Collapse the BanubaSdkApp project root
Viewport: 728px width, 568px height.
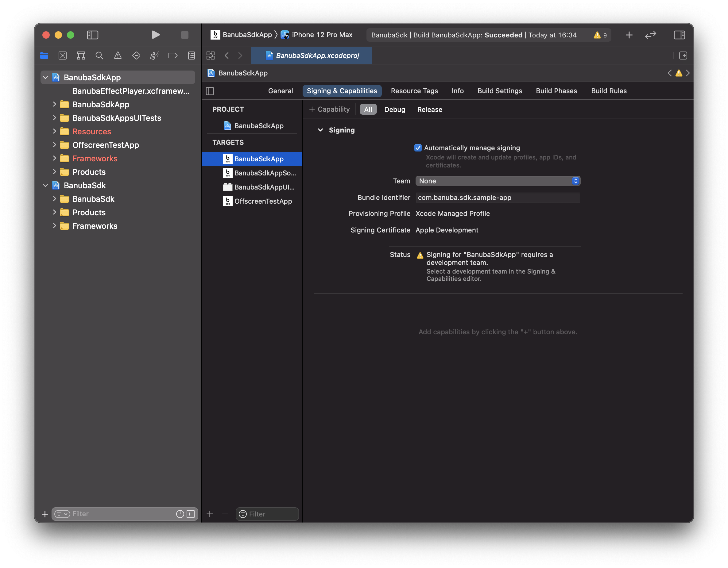pos(45,77)
